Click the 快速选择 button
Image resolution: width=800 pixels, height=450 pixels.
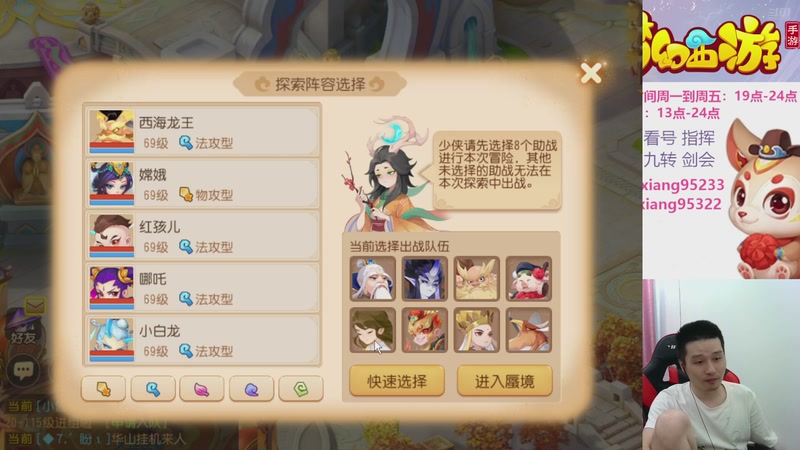tap(397, 381)
